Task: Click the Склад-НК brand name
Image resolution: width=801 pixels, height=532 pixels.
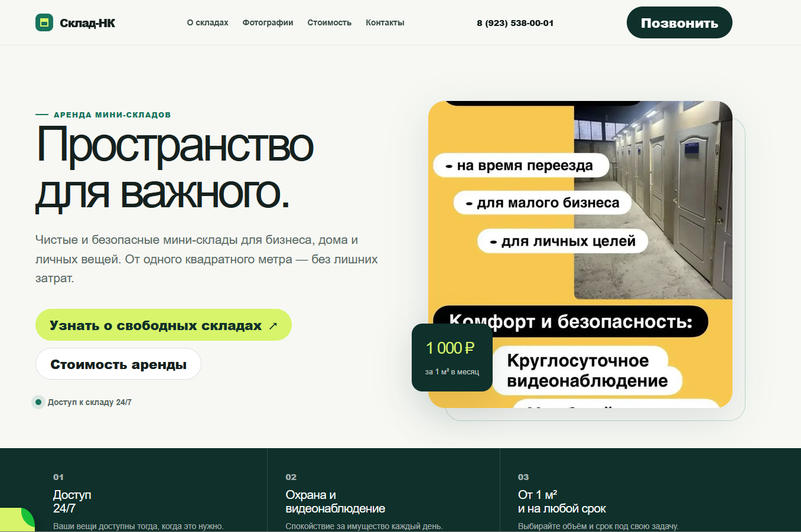Action: coord(87,23)
